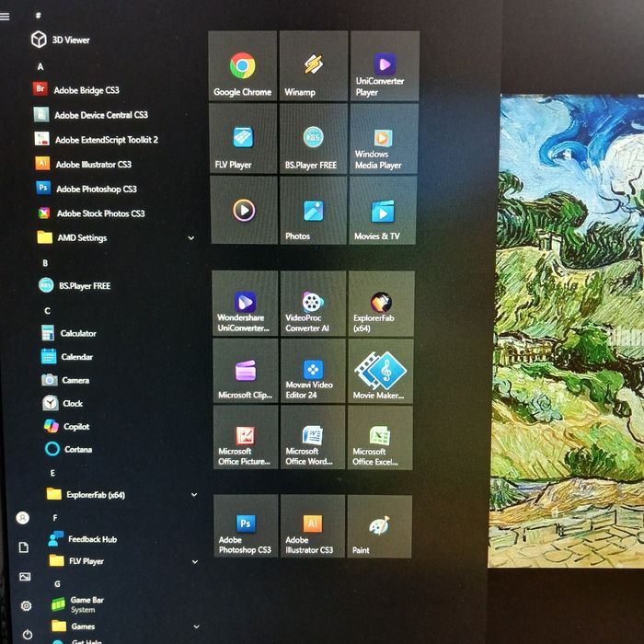Launch Copilot from the app list
The height and width of the screenshot is (644, 644).
coord(67,426)
